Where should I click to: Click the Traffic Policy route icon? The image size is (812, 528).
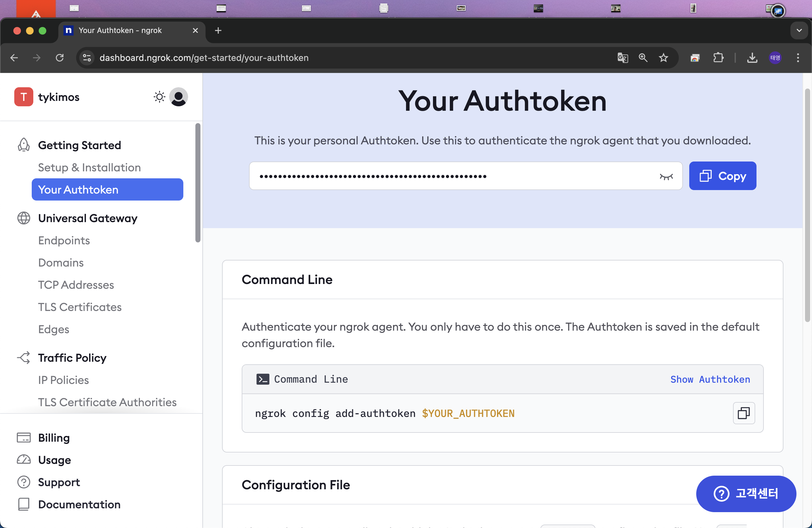click(x=23, y=358)
